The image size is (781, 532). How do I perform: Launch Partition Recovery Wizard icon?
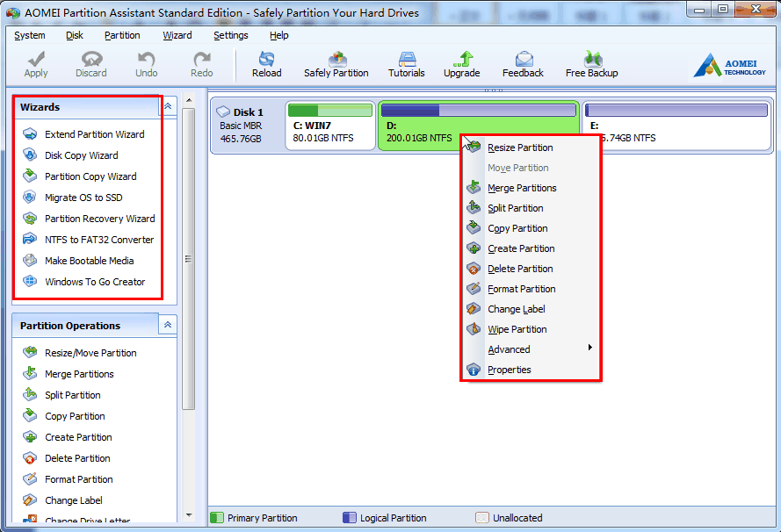[x=30, y=218]
